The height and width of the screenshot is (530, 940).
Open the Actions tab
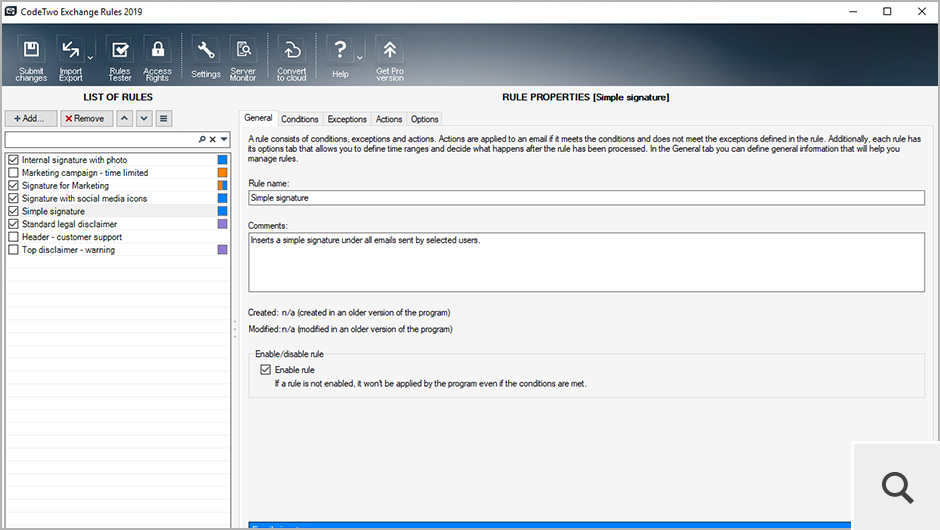[x=389, y=119]
